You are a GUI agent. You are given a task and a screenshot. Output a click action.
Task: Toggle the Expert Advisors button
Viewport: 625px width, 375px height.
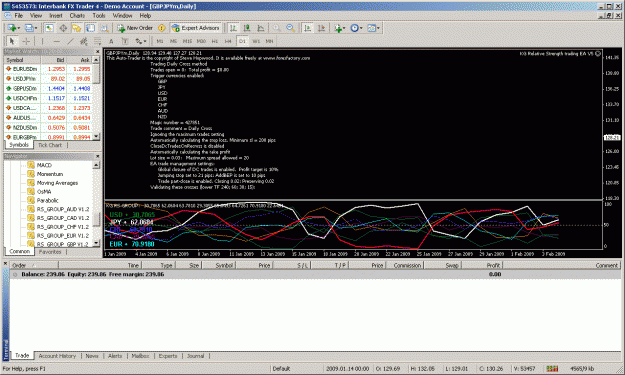click(x=195, y=28)
